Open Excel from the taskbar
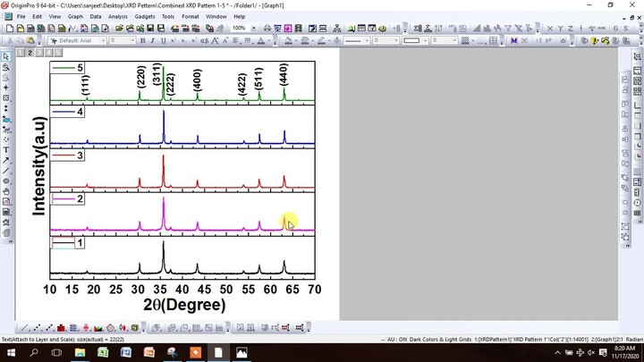Viewport: 644px width, 362px height. click(103, 352)
